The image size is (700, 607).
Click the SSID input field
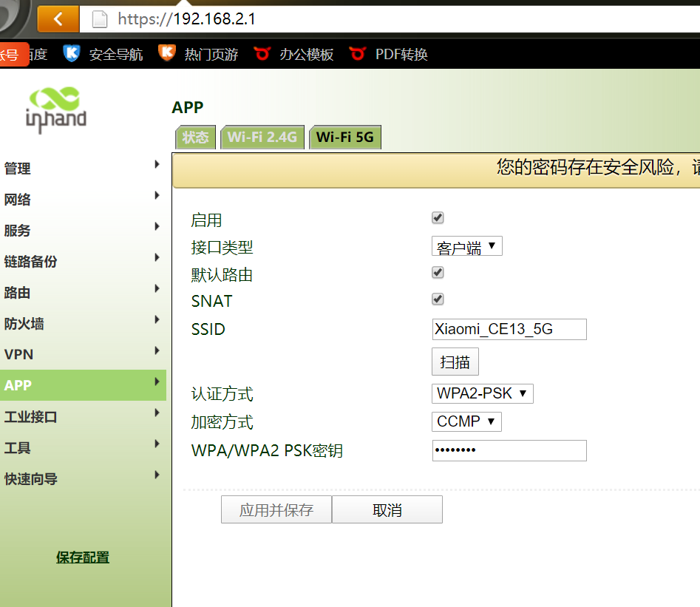tap(509, 329)
